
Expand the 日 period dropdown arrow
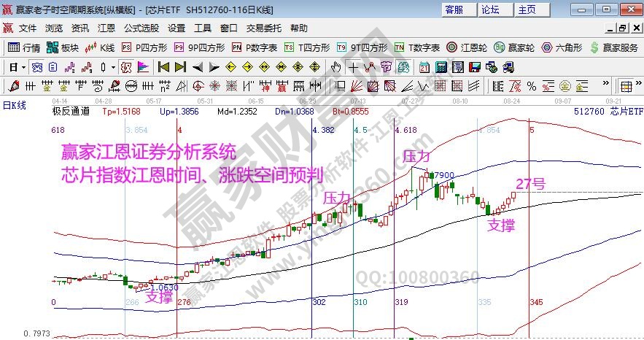pos(23,67)
